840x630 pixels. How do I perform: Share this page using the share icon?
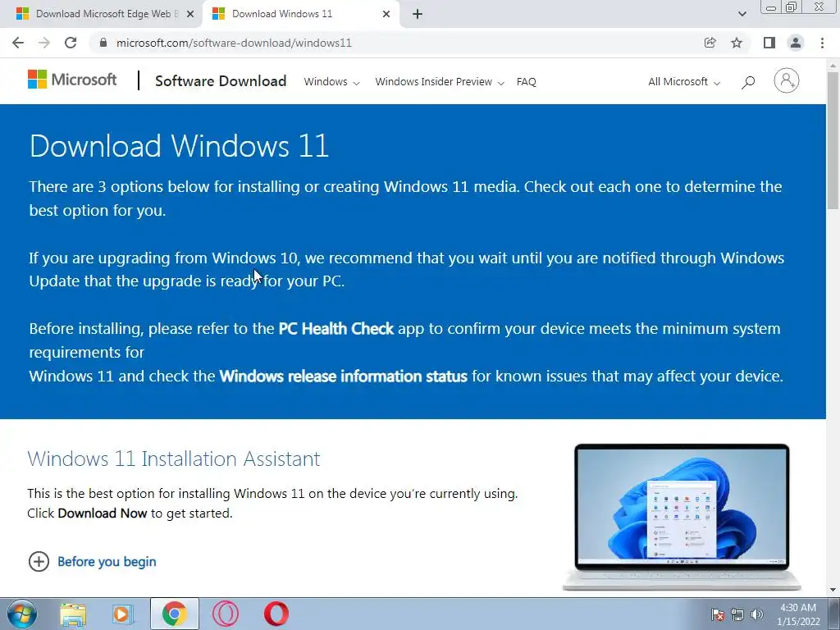point(710,43)
